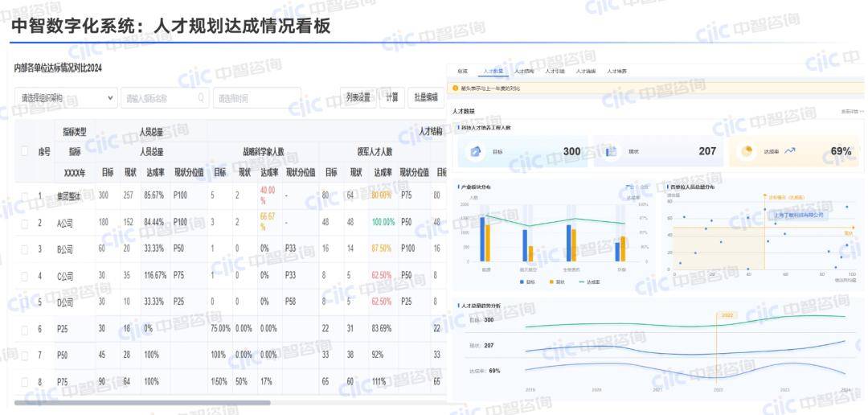The height and width of the screenshot is (415, 868).
Task: Click the 序号 column header
Action: (x=44, y=151)
